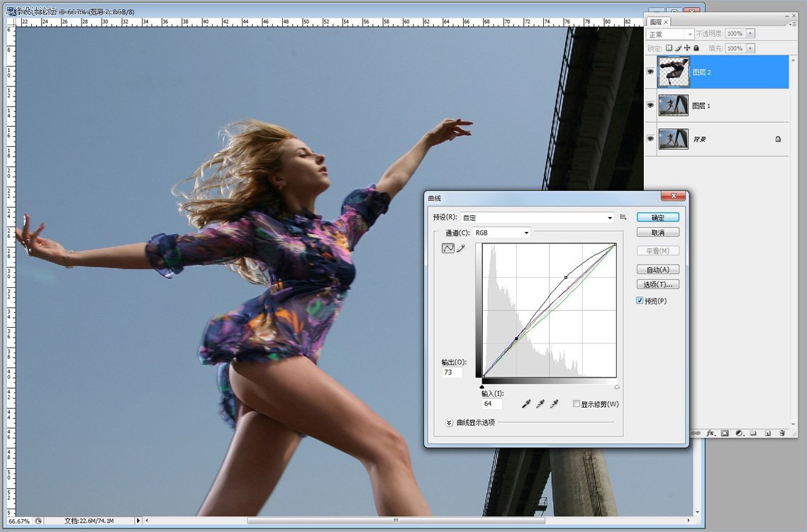Click the black point input slider

tap(482, 387)
